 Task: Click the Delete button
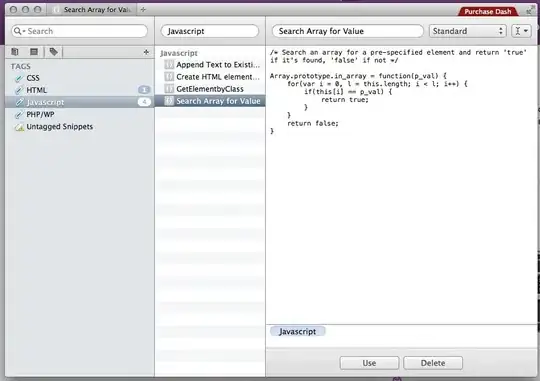[x=433, y=363]
